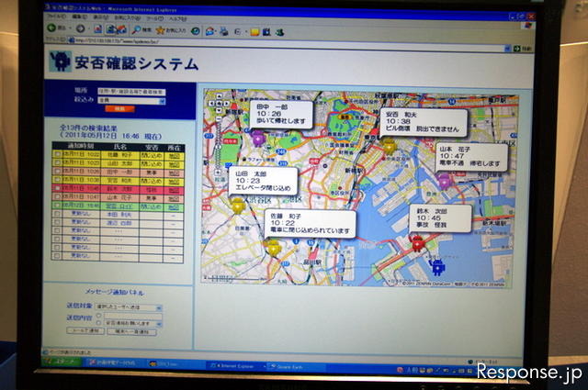This screenshot has height=390, width=588.
Task: Click the Mail toolbar icon
Action: (210, 31)
